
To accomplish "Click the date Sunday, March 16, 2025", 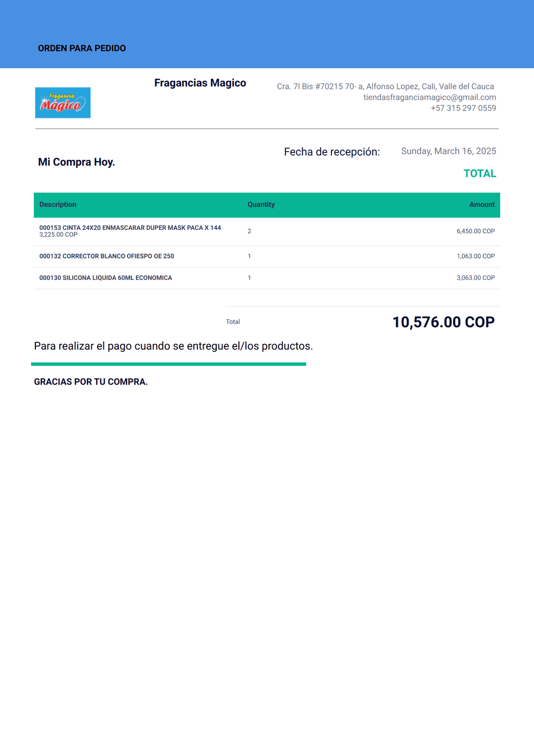I will [449, 151].
